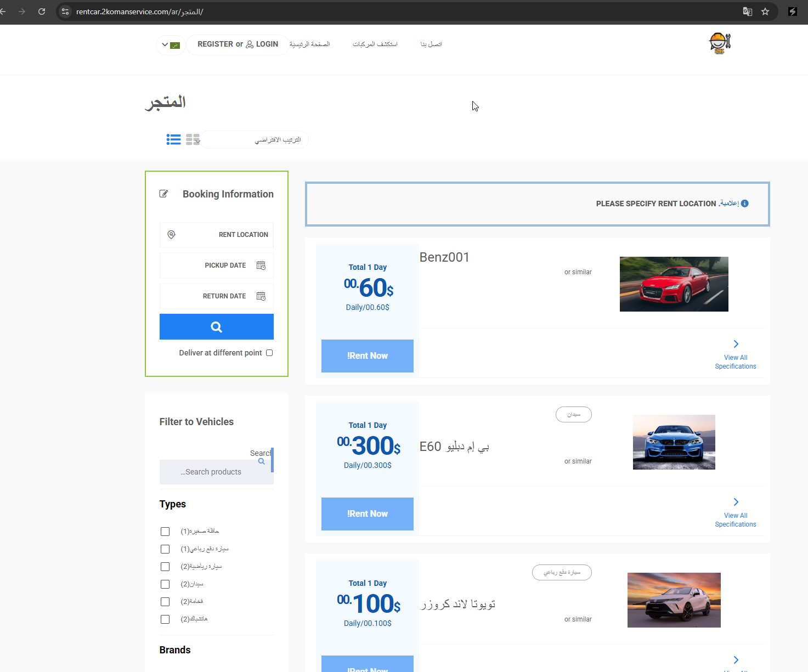The width and height of the screenshot is (808, 672).
Task: Open the 'الصفحة الرئيسية' menu item
Action: click(310, 44)
